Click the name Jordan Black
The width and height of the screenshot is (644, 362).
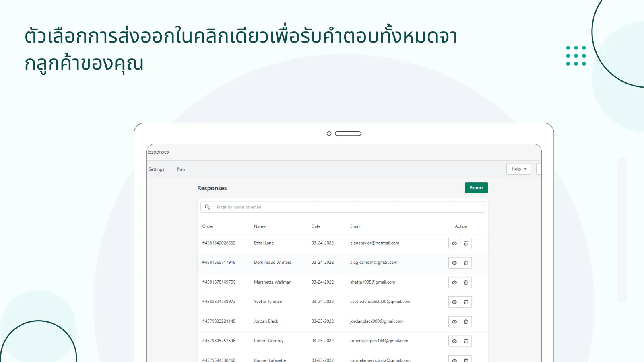(x=266, y=321)
